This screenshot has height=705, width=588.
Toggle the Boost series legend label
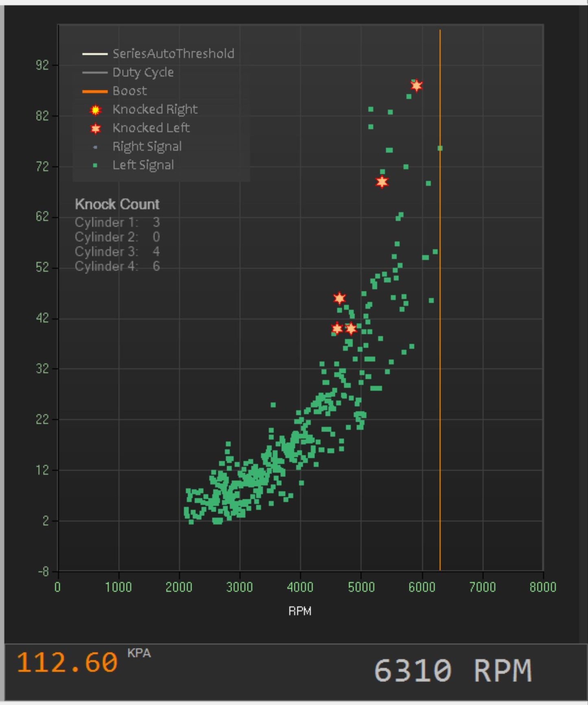(x=129, y=91)
